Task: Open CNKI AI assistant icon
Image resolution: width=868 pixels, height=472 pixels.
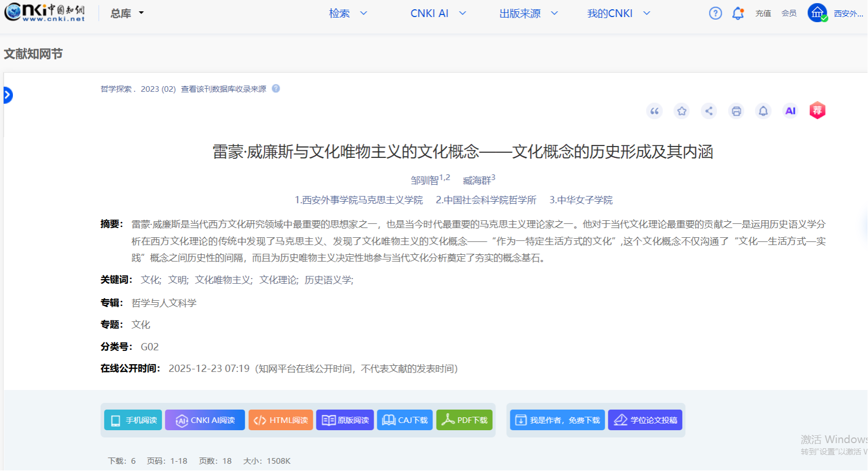Action: point(790,111)
